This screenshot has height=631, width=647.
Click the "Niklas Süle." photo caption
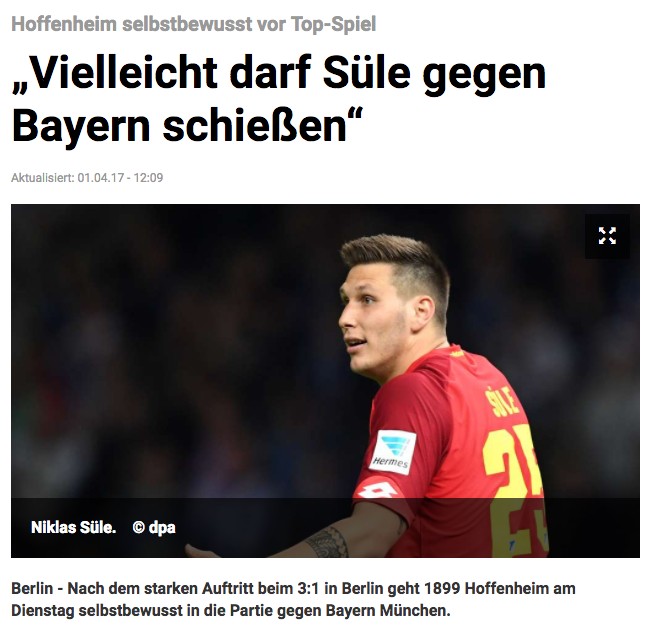(x=73, y=527)
